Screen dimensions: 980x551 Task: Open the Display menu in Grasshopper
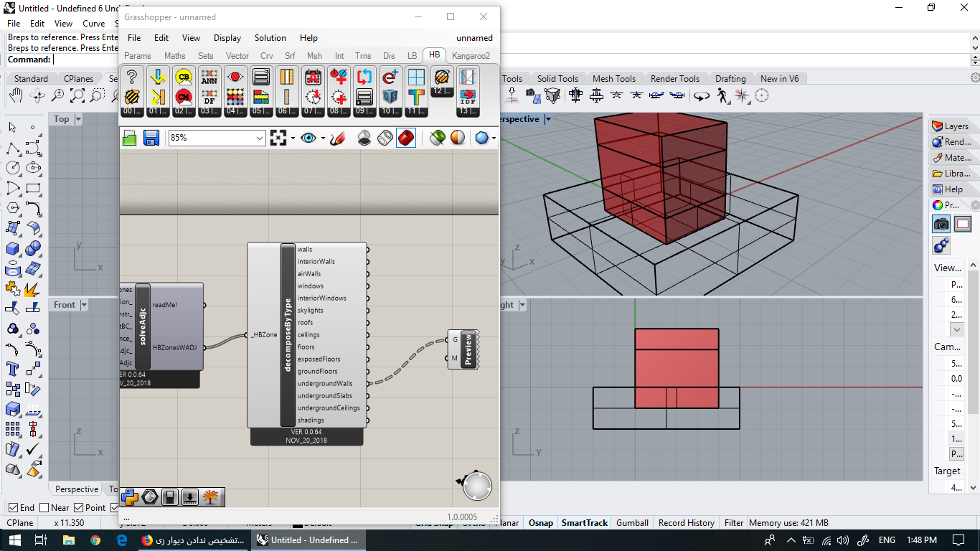pyautogui.click(x=227, y=38)
